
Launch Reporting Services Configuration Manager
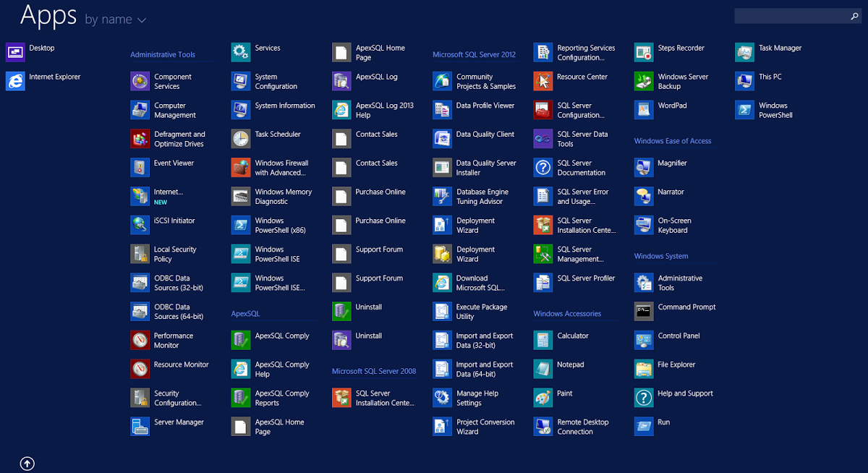(543, 52)
